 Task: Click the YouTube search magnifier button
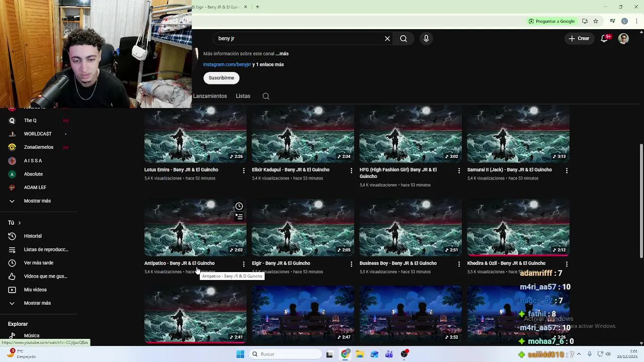(x=404, y=38)
